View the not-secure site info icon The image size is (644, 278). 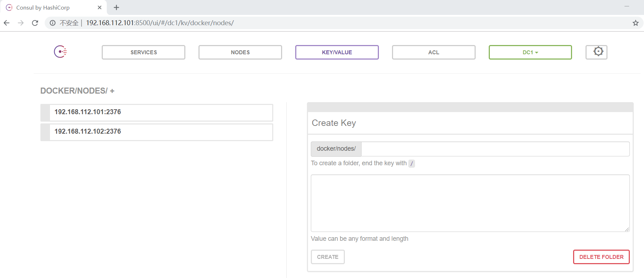click(52, 23)
